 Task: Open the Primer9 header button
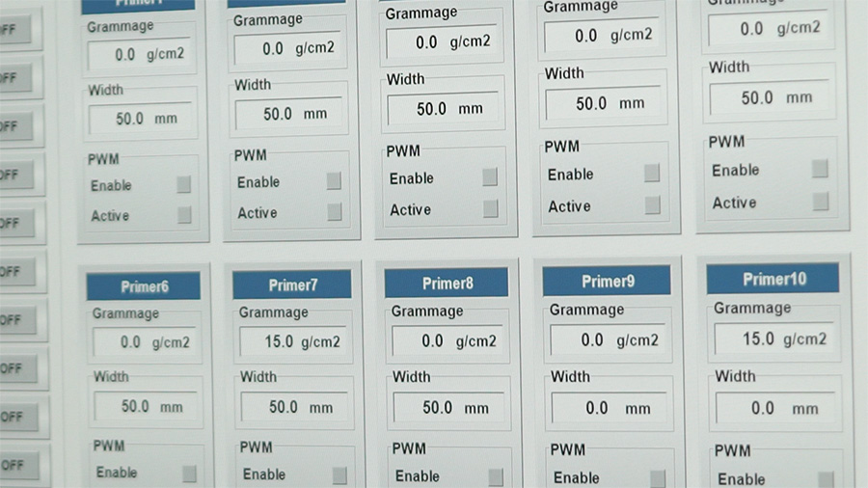(x=607, y=282)
